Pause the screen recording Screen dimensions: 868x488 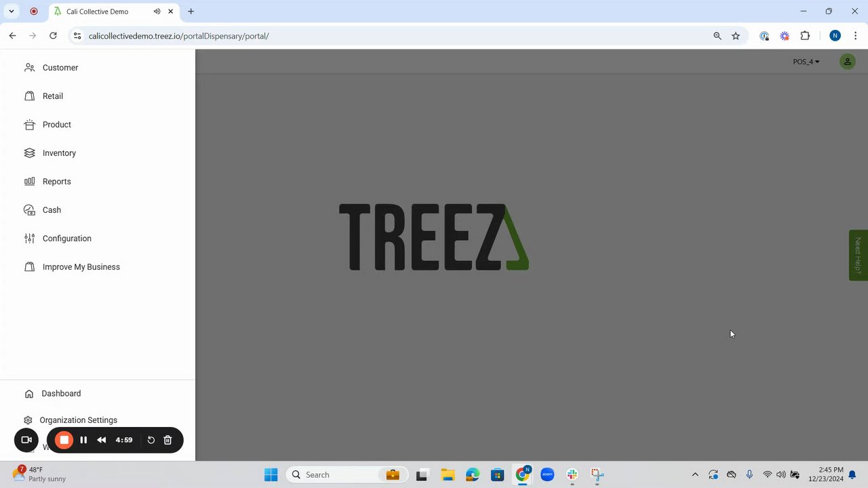tap(83, 440)
